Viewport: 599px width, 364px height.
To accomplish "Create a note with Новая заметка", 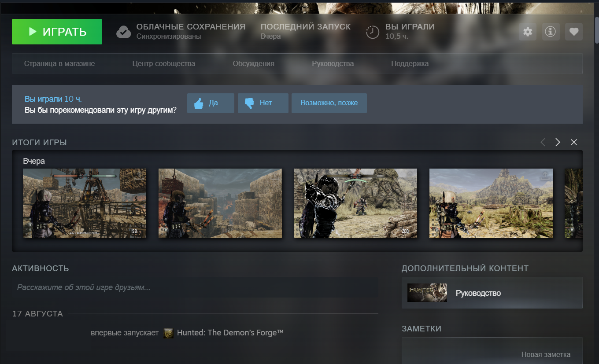I will tap(546, 354).
